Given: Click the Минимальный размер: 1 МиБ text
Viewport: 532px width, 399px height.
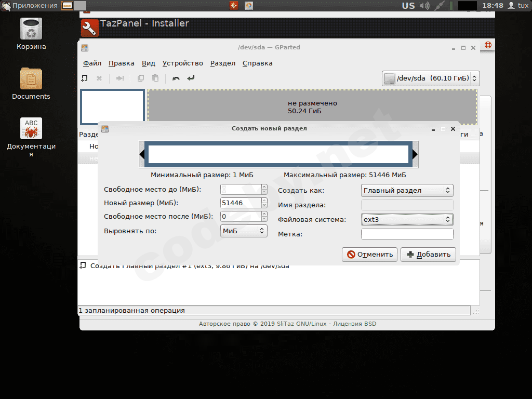Looking at the screenshot, I should [202, 175].
